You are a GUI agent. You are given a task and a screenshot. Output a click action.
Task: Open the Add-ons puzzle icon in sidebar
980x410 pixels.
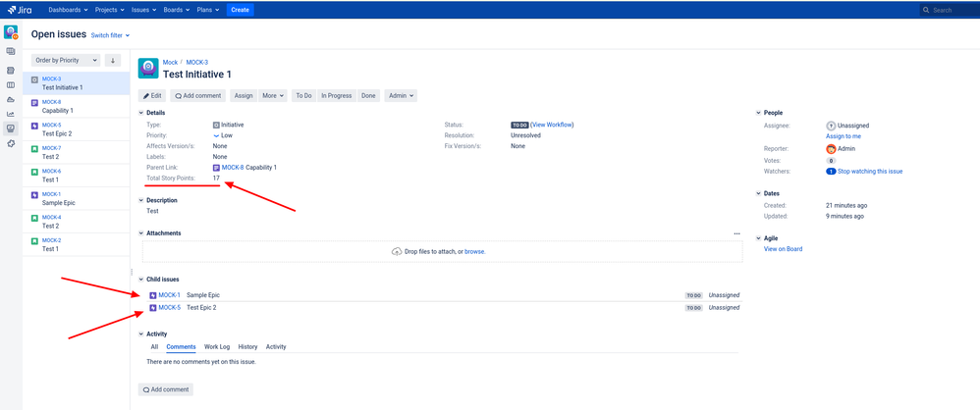pos(11,143)
